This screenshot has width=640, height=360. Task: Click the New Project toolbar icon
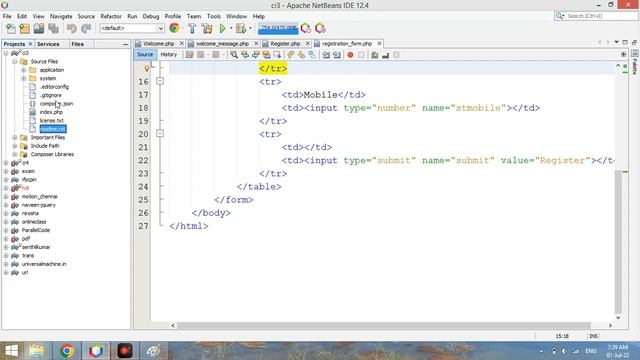coord(24,28)
